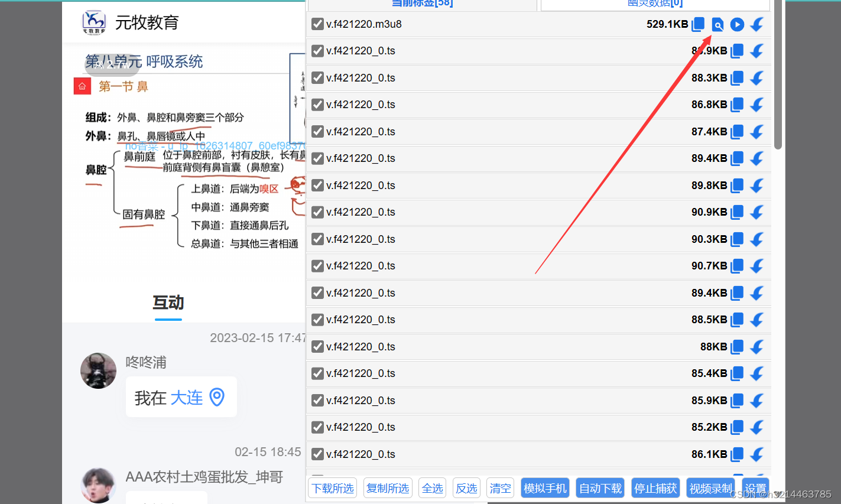The width and height of the screenshot is (841, 504).
Task: Play the v.f421220.m3u8 video stream
Action: tap(737, 25)
